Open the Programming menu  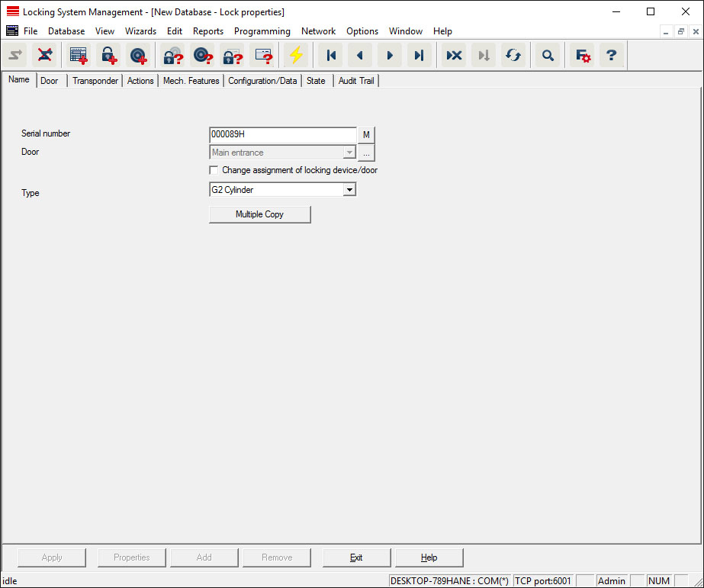point(262,31)
